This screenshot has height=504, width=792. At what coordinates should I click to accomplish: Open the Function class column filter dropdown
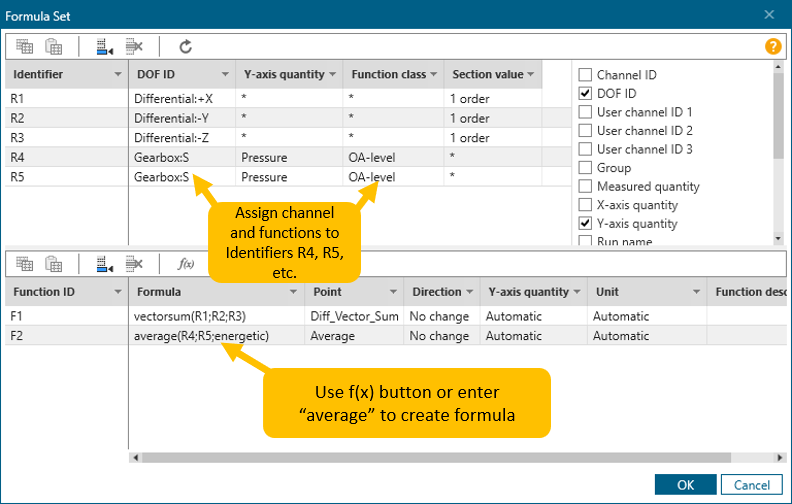pos(433,75)
